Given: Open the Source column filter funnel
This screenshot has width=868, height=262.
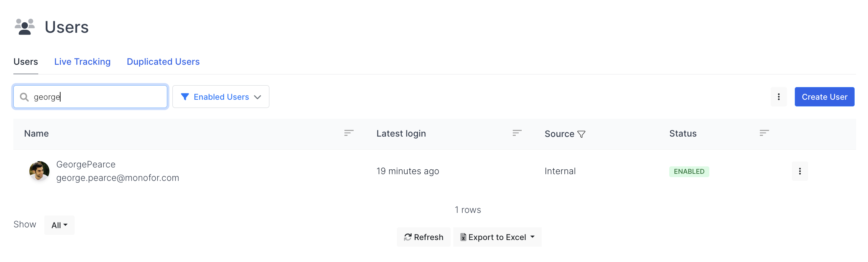Looking at the screenshot, I should click(x=582, y=134).
